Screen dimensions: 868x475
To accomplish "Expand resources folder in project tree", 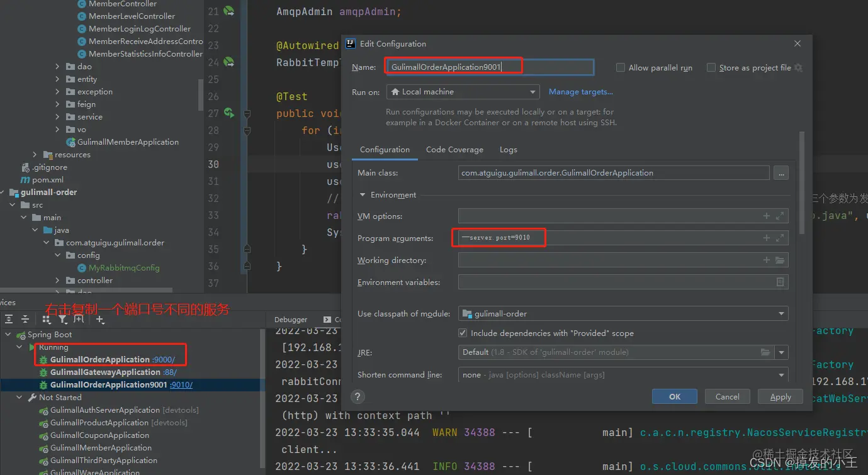I will coord(35,155).
